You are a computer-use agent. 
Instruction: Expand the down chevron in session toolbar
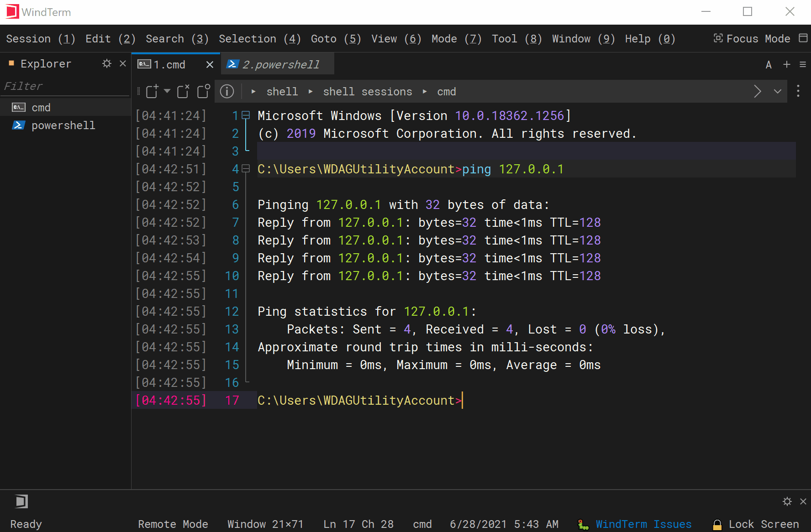pos(778,91)
